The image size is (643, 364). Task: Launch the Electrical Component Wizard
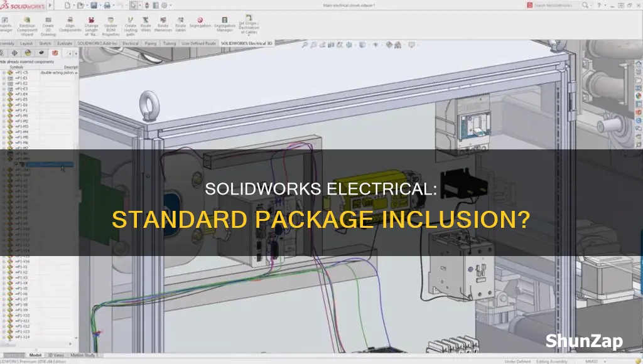27,26
